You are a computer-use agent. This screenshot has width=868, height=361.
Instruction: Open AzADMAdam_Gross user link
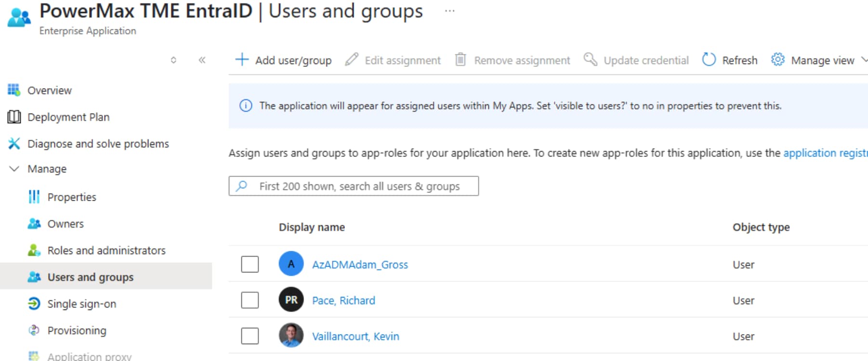(x=360, y=265)
